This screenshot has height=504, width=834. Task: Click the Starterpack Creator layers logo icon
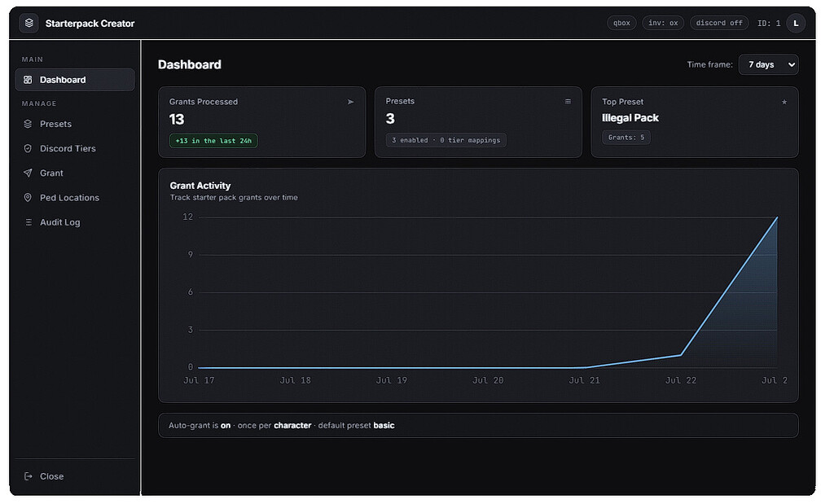pos(29,23)
